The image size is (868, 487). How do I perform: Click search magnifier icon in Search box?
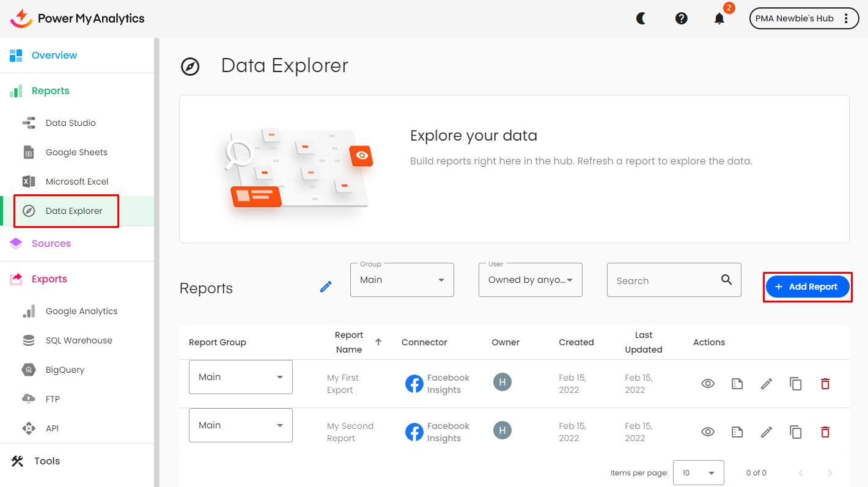click(726, 280)
